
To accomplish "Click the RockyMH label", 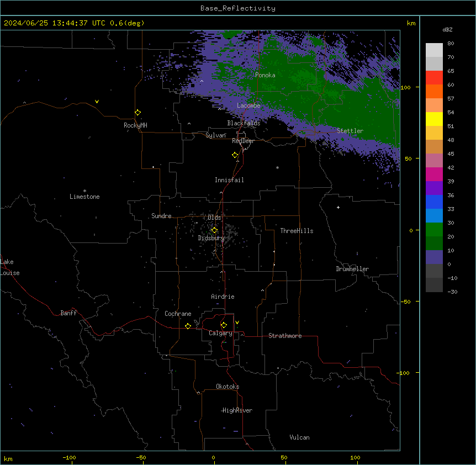I will 135,125.
